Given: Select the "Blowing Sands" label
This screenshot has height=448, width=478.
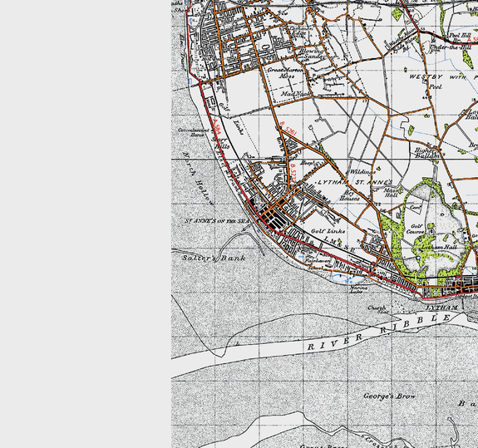Looking at the screenshot, I should coord(311,54).
